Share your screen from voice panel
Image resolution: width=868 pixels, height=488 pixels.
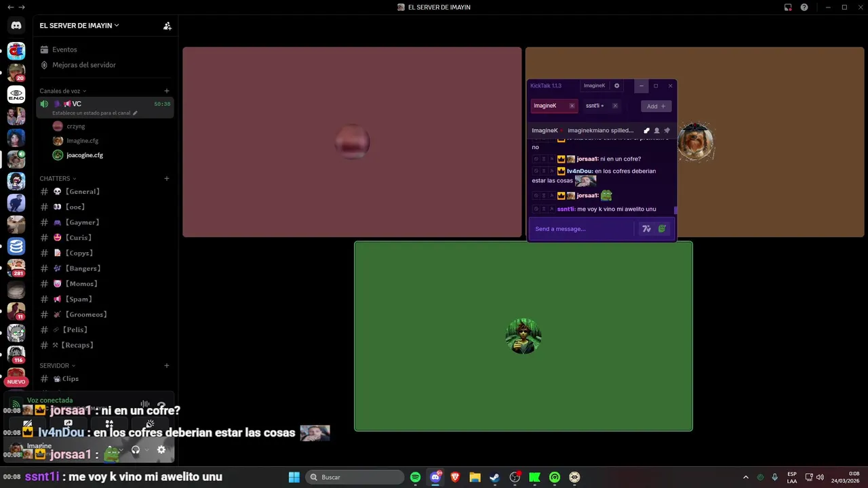[x=68, y=424]
